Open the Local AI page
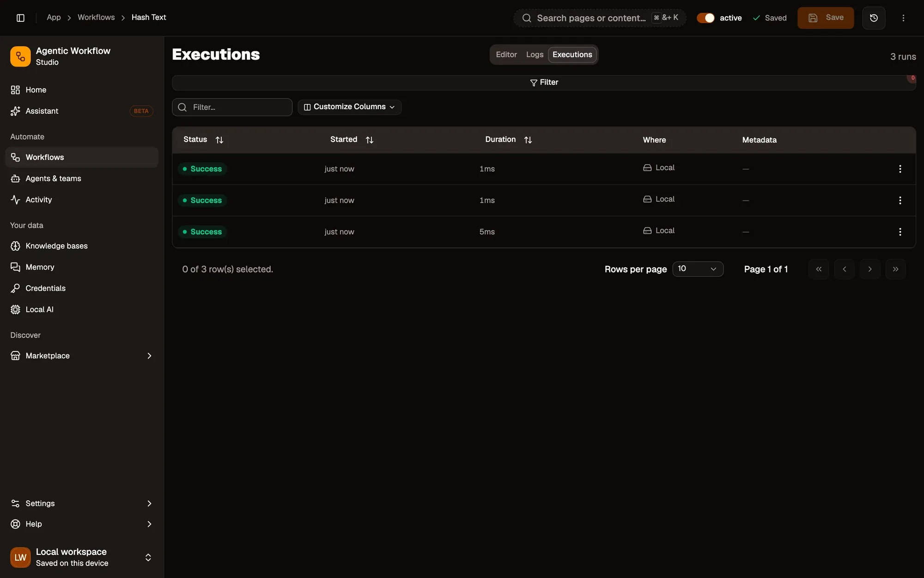 coord(82,309)
